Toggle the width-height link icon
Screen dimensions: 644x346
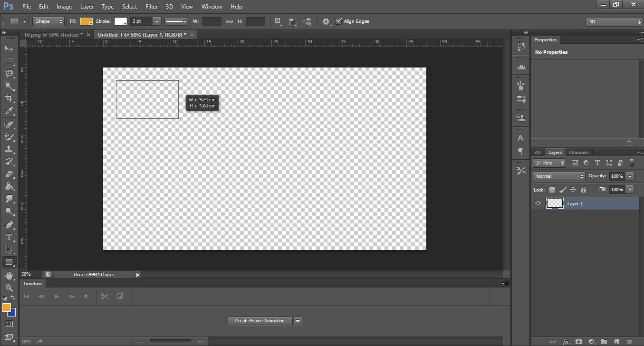tap(229, 21)
